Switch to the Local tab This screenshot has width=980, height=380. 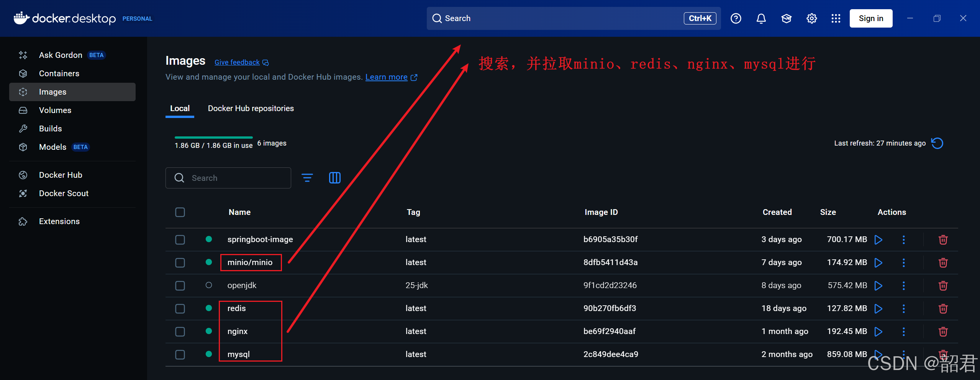point(180,108)
